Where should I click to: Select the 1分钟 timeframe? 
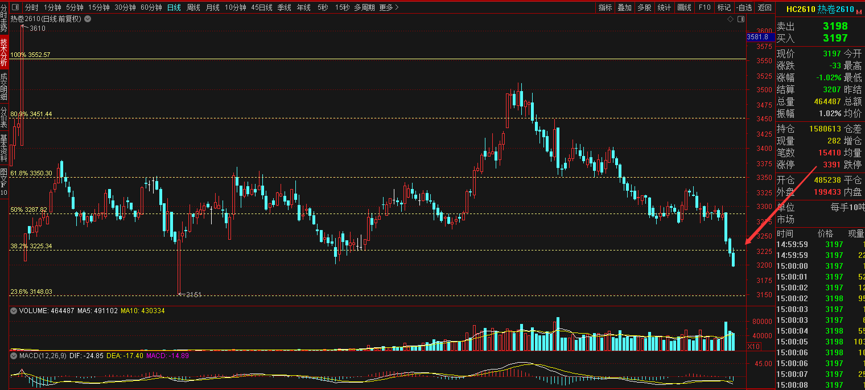[x=52, y=7]
